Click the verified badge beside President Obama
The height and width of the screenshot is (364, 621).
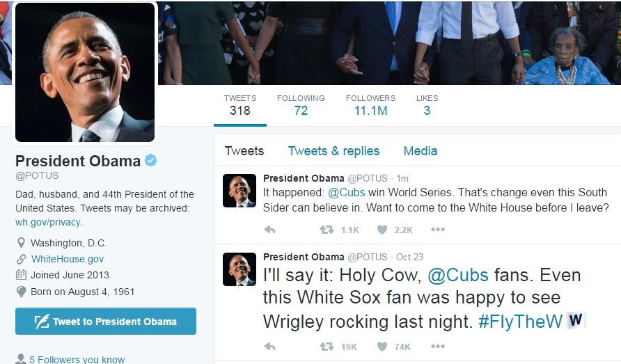click(x=150, y=161)
